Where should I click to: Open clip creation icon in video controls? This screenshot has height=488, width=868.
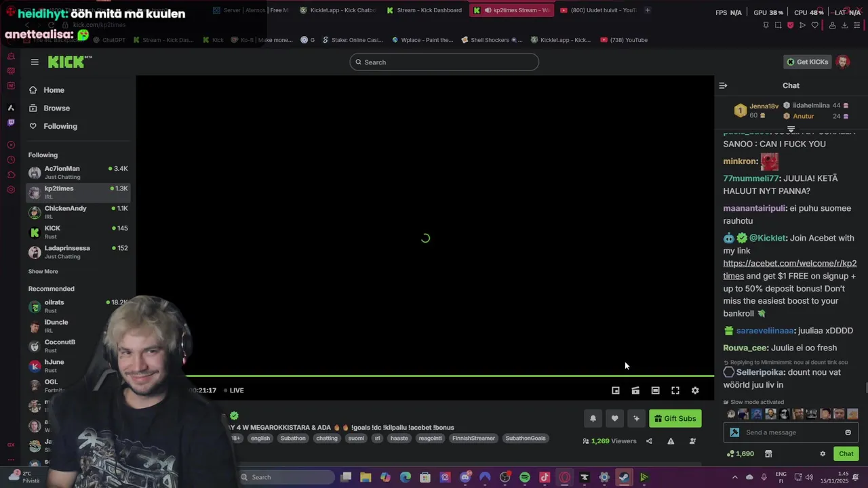635,390
